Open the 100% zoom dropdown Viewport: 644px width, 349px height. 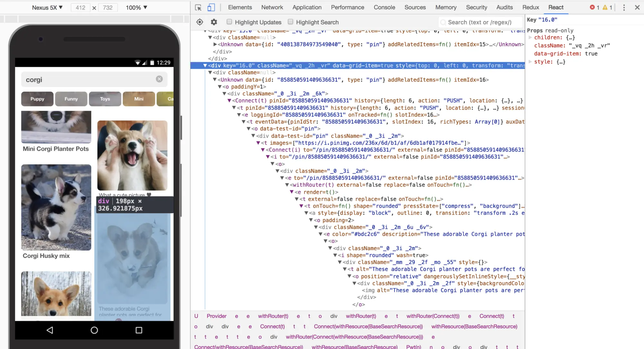click(137, 7)
